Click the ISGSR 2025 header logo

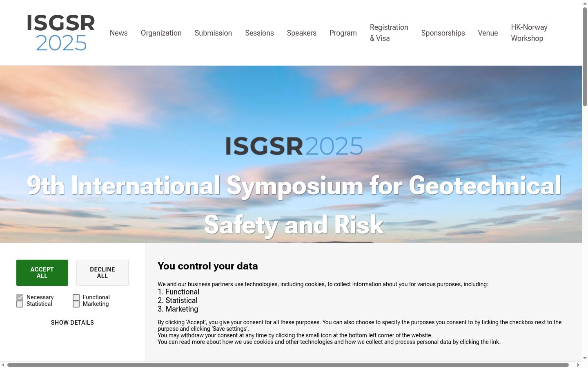pyautogui.click(x=61, y=33)
